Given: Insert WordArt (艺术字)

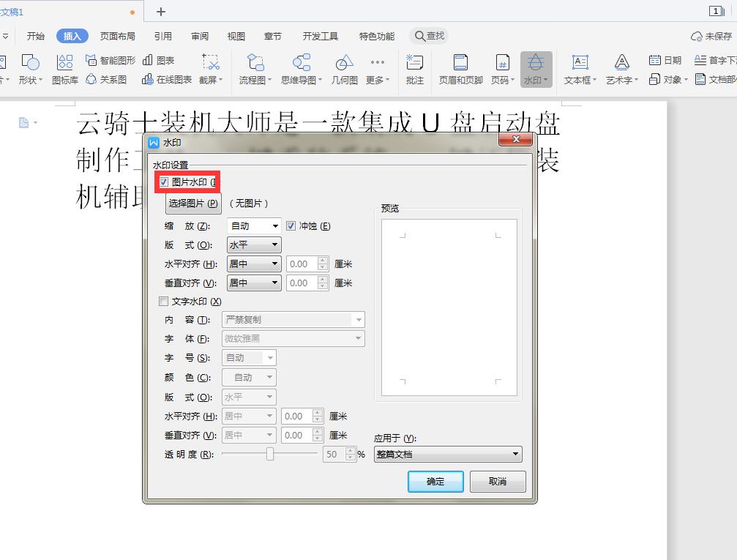Looking at the screenshot, I should [x=622, y=69].
